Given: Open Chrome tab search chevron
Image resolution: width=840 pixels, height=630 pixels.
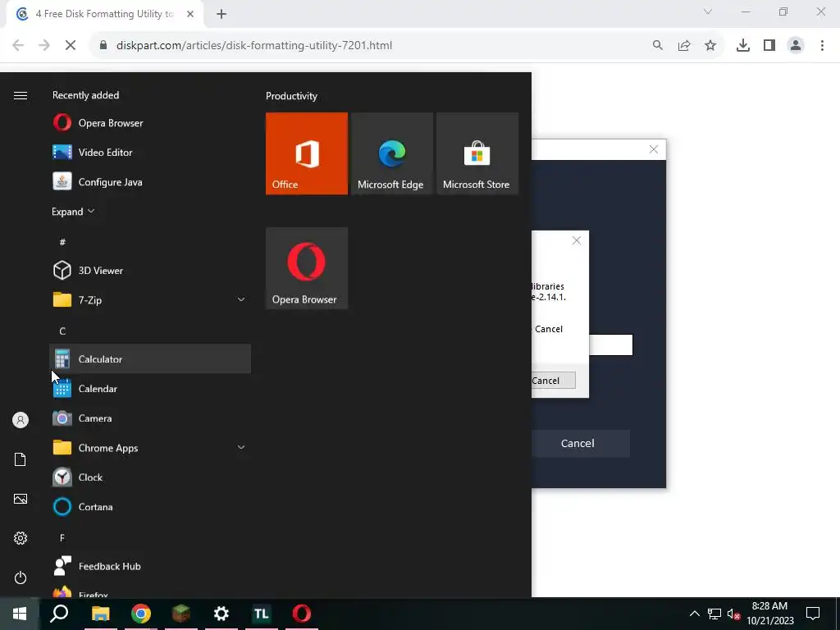Looking at the screenshot, I should tap(708, 11).
